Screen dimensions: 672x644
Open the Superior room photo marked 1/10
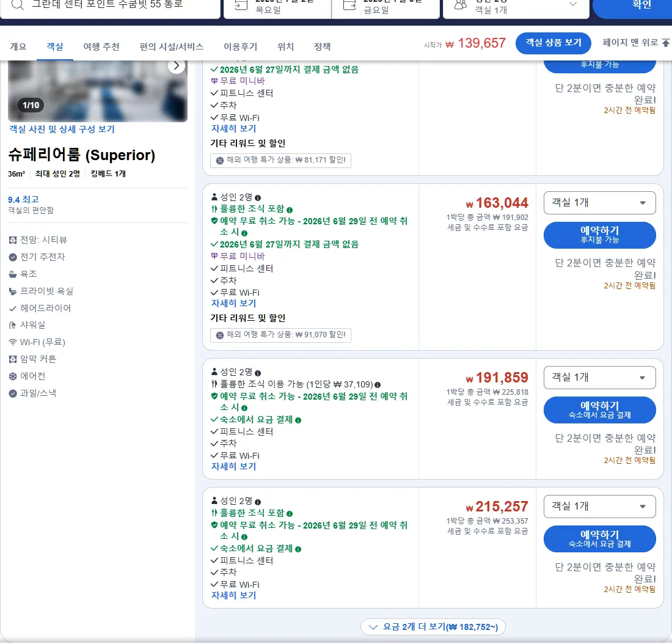click(98, 91)
